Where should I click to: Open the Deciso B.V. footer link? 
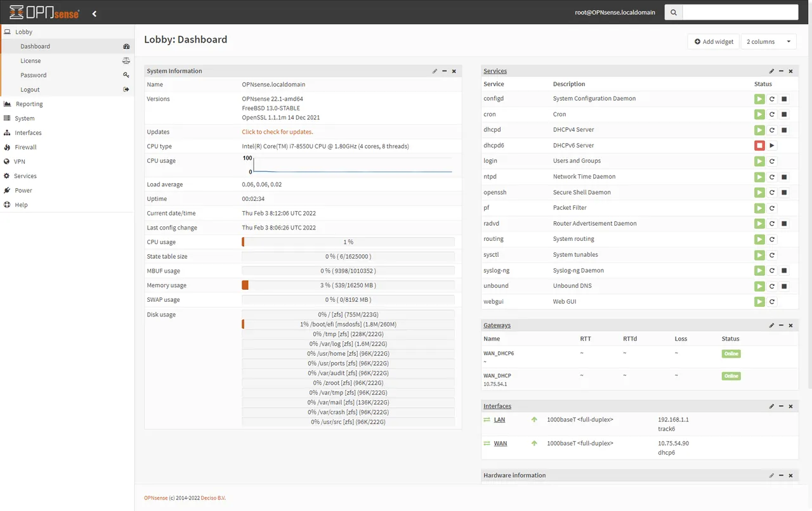(213, 498)
